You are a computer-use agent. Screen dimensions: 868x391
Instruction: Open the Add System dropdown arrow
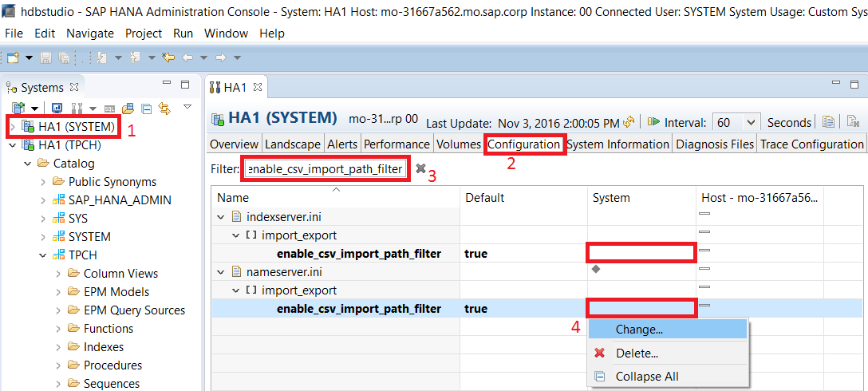35,108
